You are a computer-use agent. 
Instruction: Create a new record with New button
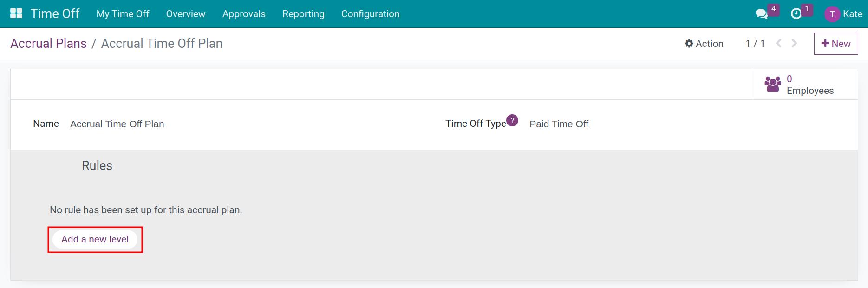[x=835, y=44]
